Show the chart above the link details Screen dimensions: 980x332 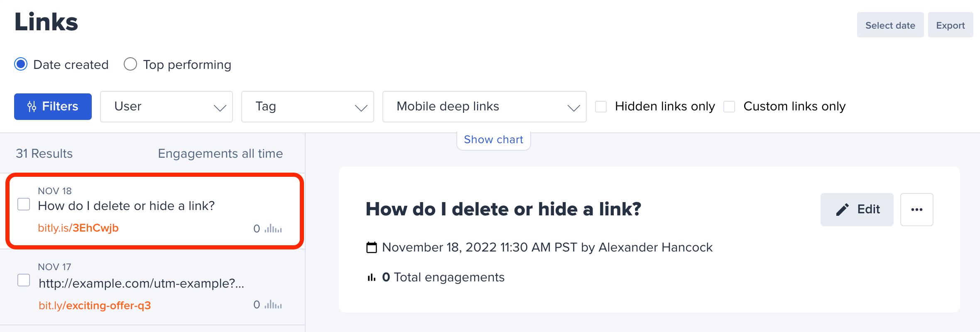[x=493, y=139]
